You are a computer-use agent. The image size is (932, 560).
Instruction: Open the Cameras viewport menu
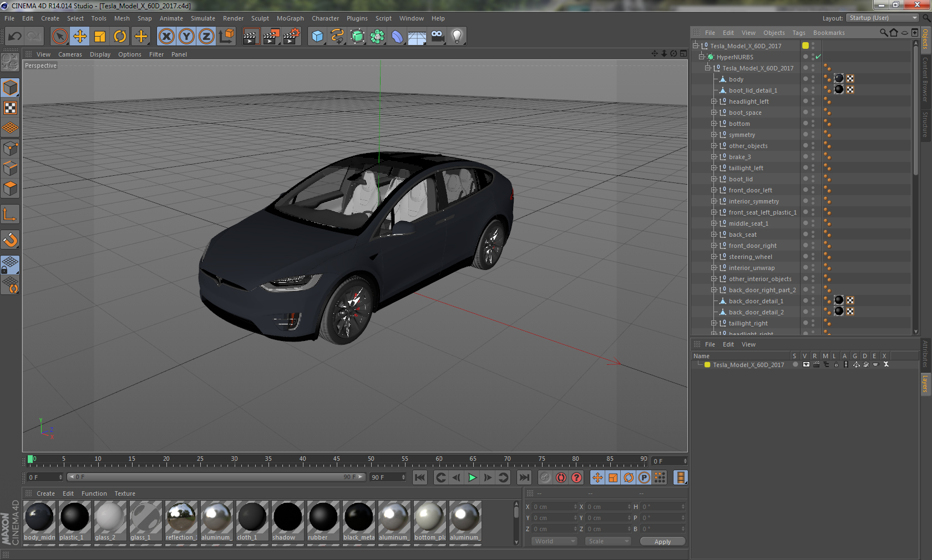click(x=70, y=54)
